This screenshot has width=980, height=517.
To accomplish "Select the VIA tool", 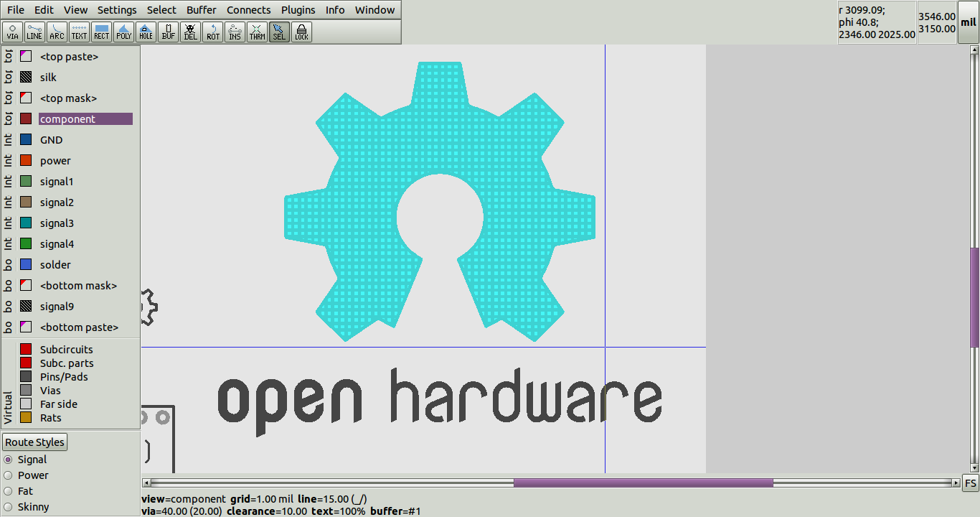I will click(x=12, y=32).
